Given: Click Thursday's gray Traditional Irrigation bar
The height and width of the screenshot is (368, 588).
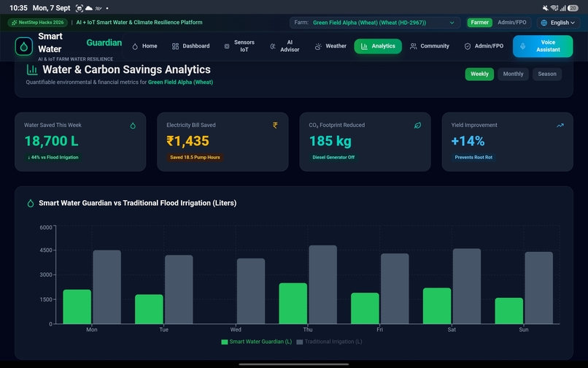Looking at the screenshot, I should [x=323, y=285].
